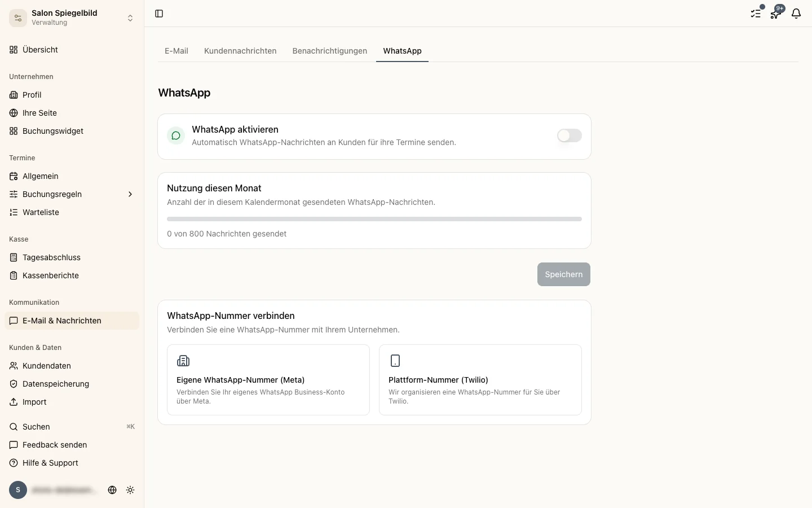The width and height of the screenshot is (812, 508).
Task: Enable the WhatsApp aktivieren switch
Action: click(x=570, y=135)
